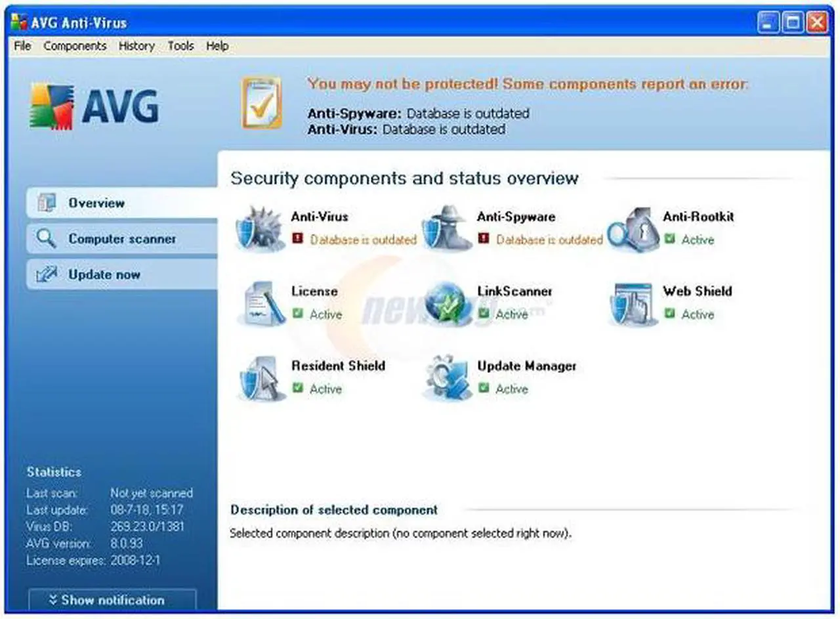Open the Web Shield icon
The width and height of the screenshot is (840, 619).
(x=633, y=304)
